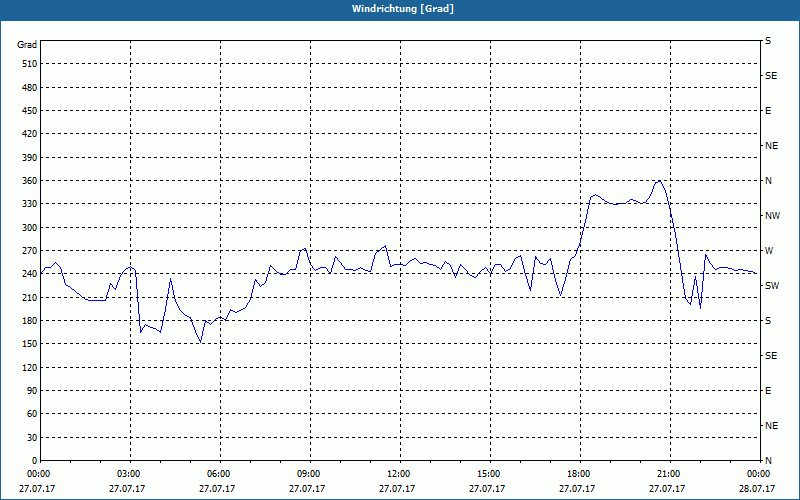Click the 480 value on the degree axis

pyautogui.click(x=29, y=88)
